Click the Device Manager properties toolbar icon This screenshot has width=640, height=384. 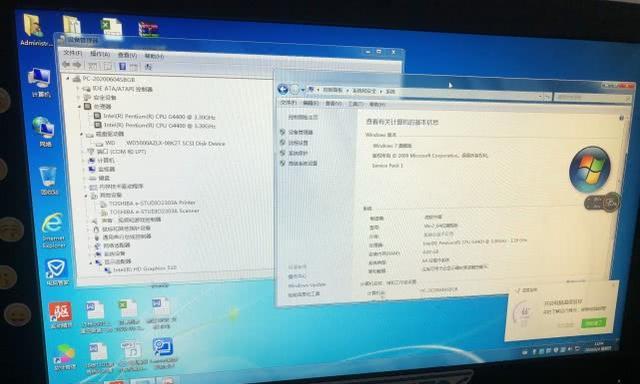coord(122,66)
